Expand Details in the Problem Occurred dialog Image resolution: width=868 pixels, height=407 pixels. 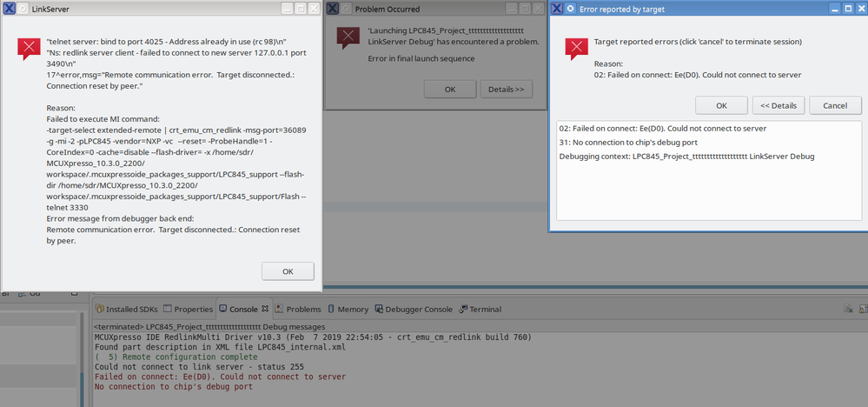click(506, 90)
